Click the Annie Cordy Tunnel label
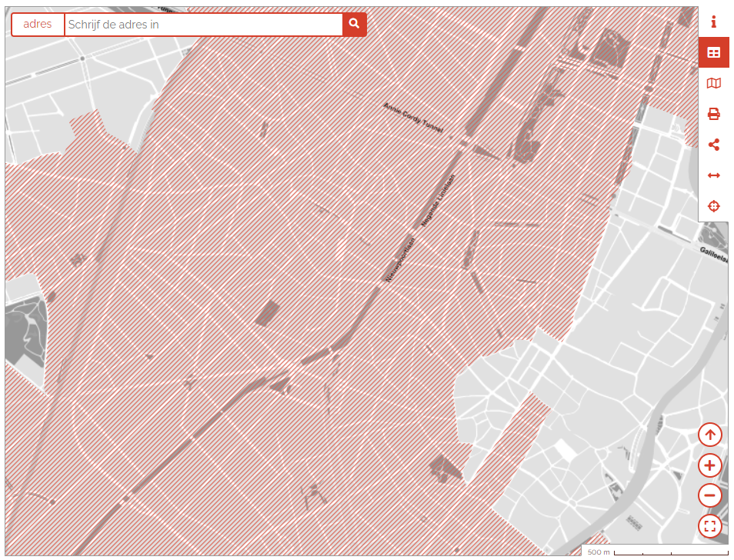This screenshot has height=560, width=734. (413, 117)
